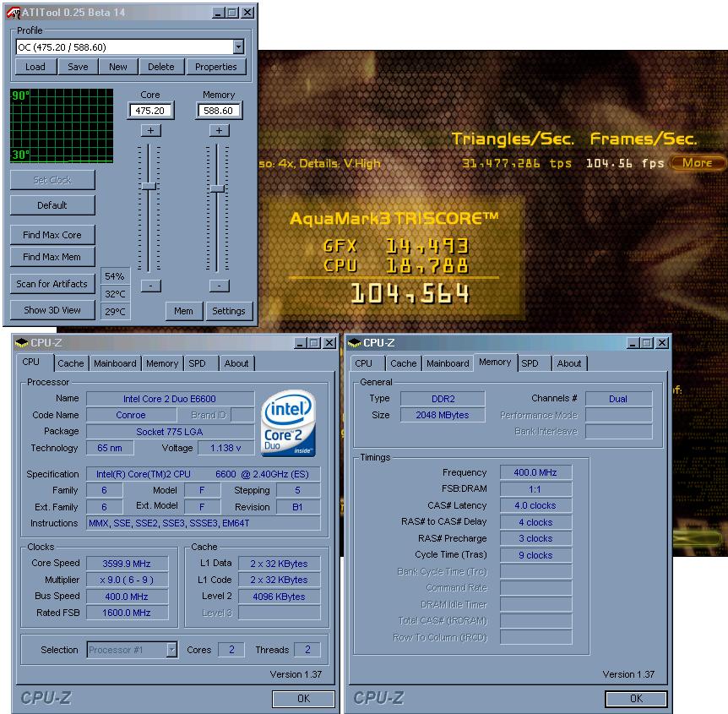Click Save profile button in ATITool

78,67
